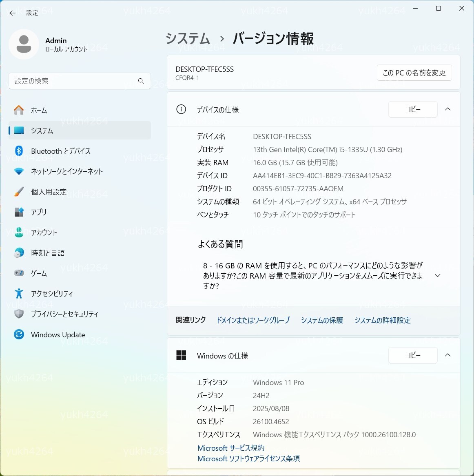The image size is (474, 476).
Task: Click the Time & language clock icon
Action: tap(19, 253)
